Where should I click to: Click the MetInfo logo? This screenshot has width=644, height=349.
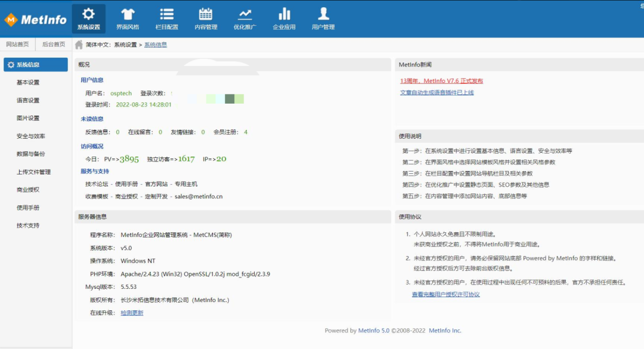click(35, 19)
